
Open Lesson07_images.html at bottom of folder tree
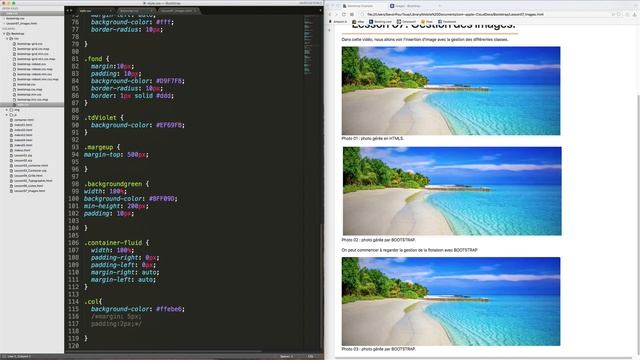click(x=29, y=191)
